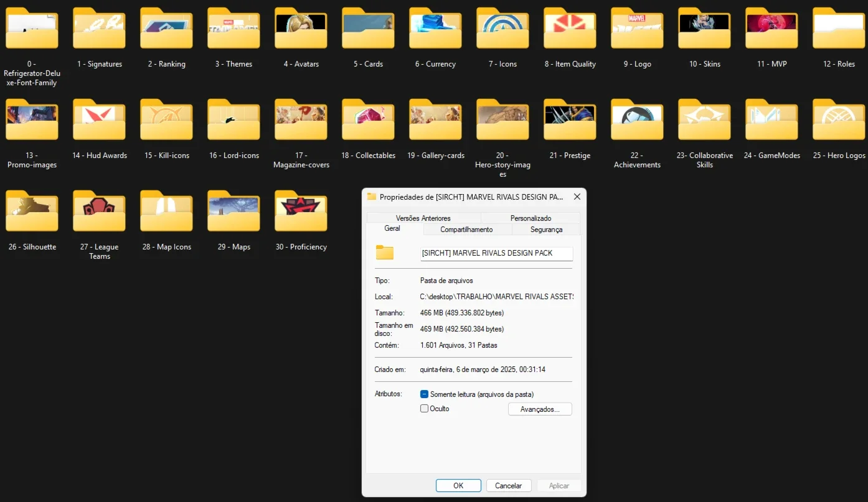Select the 27 - League Teams folder icon
Viewport: 868px width, 502px height.
(x=99, y=211)
